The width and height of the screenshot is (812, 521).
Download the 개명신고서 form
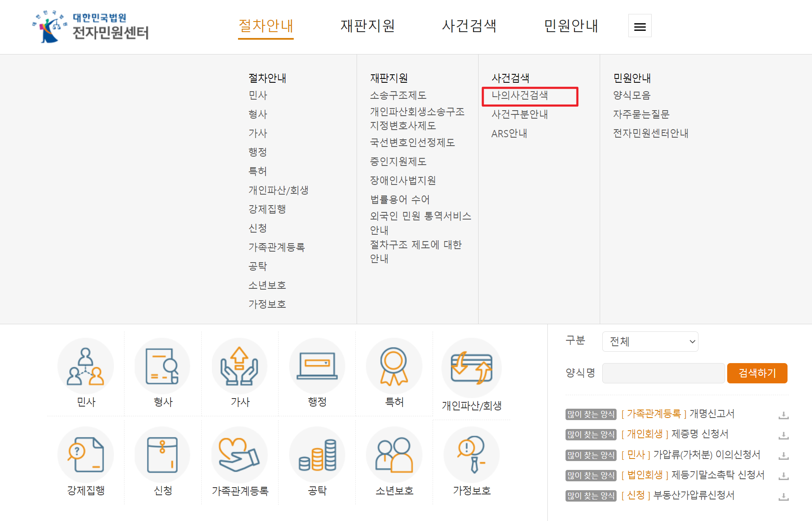tap(783, 415)
